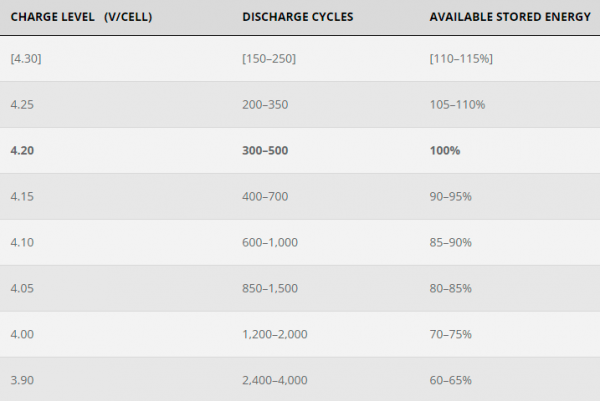Select the 85–90% stored energy cell
Image resolution: width=600 pixels, height=401 pixels.
[450, 242]
